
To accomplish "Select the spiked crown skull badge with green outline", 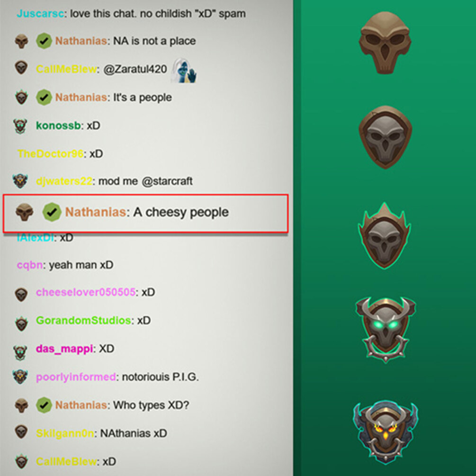I will click(385, 235).
